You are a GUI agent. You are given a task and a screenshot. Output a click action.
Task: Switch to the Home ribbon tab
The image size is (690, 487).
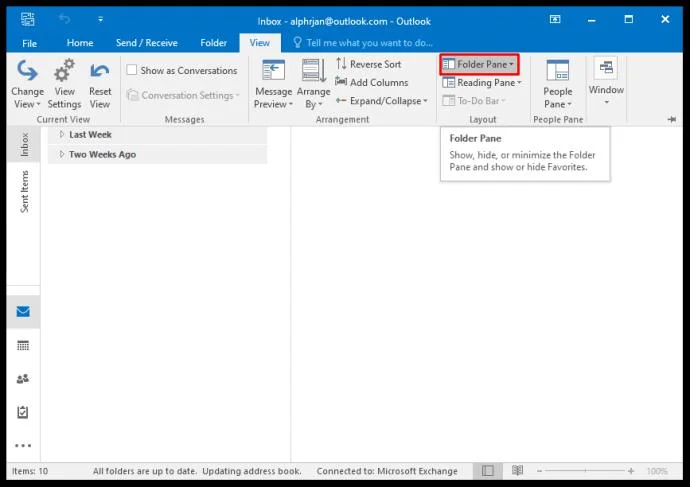click(x=80, y=43)
